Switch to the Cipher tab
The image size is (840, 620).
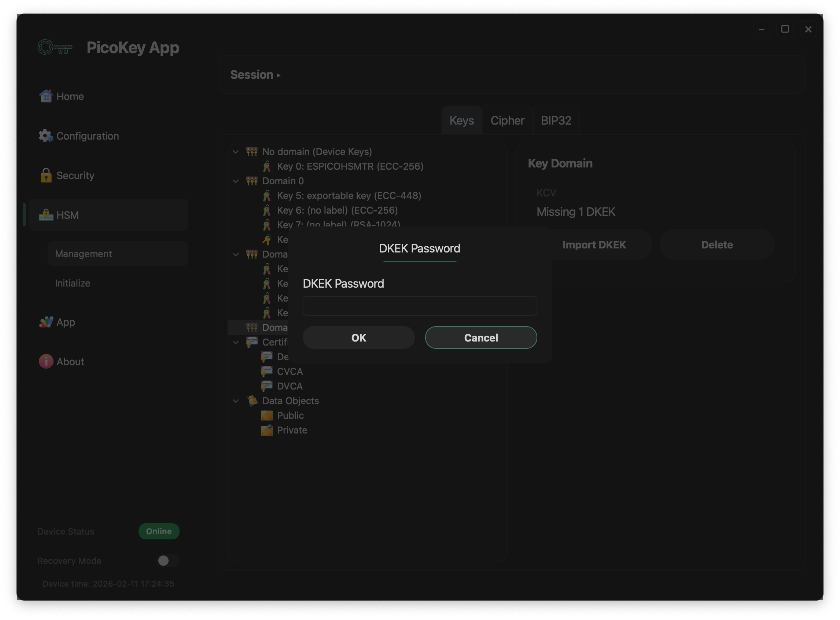point(508,120)
